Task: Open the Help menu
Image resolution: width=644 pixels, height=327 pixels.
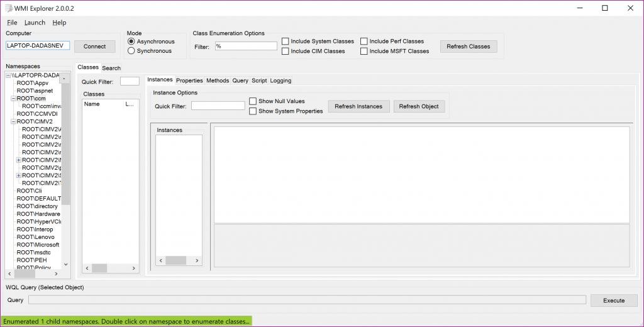Action: tap(59, 23)
